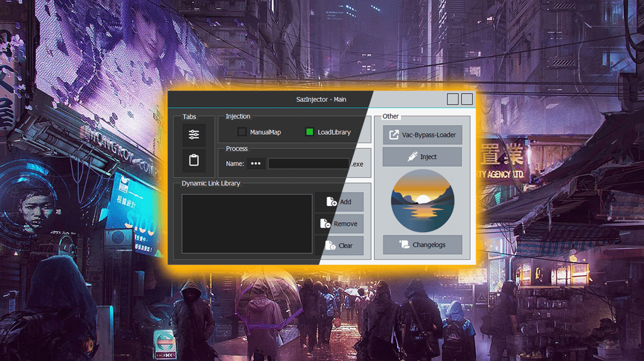Click the .exe extension label
644x361 pixels.
coord(357,164)
